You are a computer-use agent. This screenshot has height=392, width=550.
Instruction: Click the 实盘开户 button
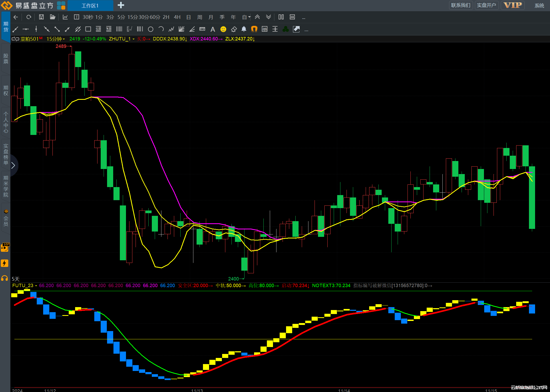[x=486, y=5]
